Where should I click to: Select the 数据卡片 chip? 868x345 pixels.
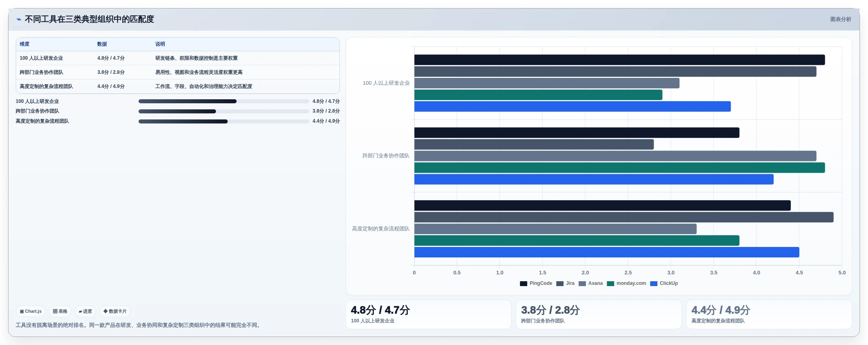pyautogui.click(x=115, y=311)
